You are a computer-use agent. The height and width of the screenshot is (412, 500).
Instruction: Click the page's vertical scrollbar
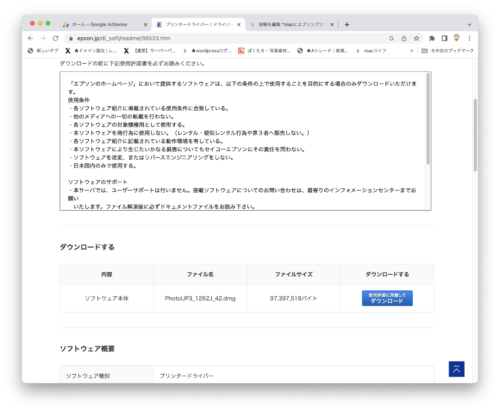[x=475, y=135]
